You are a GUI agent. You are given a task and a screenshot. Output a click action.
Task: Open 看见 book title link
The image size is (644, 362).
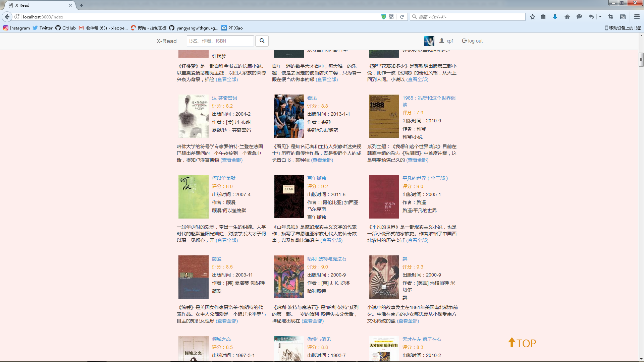click(312, 98)
